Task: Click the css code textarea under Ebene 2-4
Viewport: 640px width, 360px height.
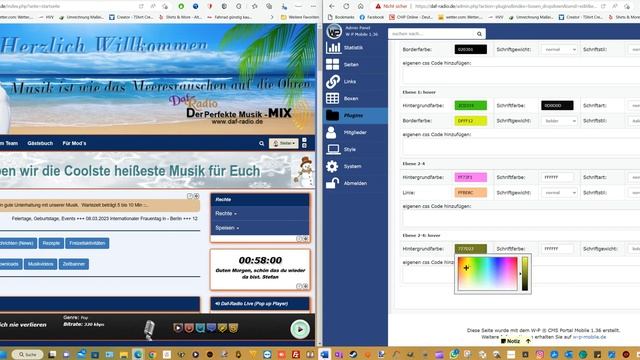Action: click(x=521, y=218)
